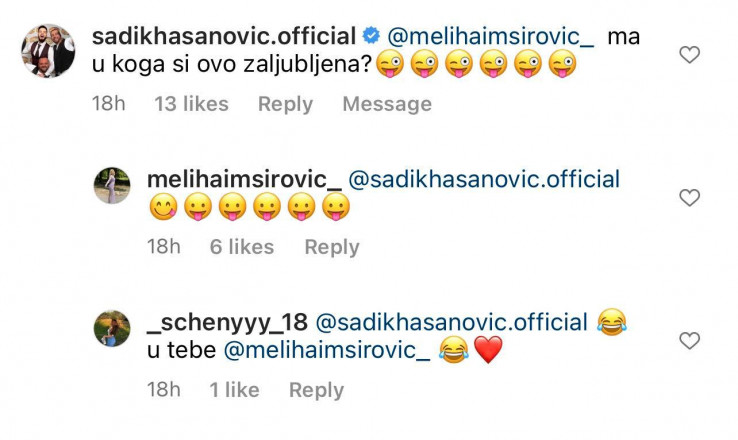Like melihaimsirovic_'s reply with the heart
Screen dimensions: 738x440
click(x=690, y=198)
